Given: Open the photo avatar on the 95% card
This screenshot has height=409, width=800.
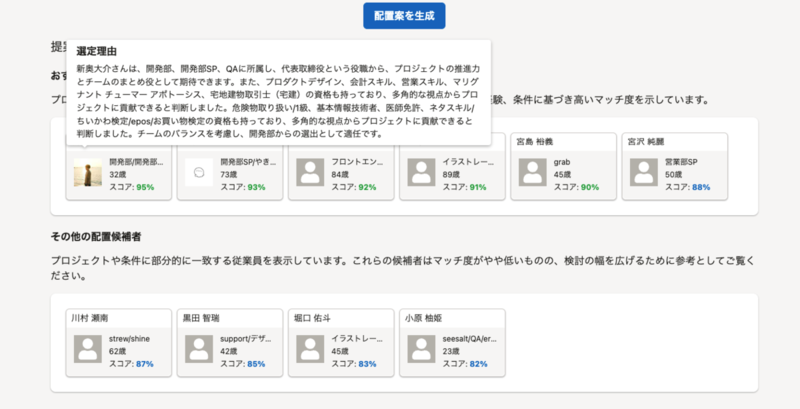Looking at the screenshot, I should pos(88,172).
